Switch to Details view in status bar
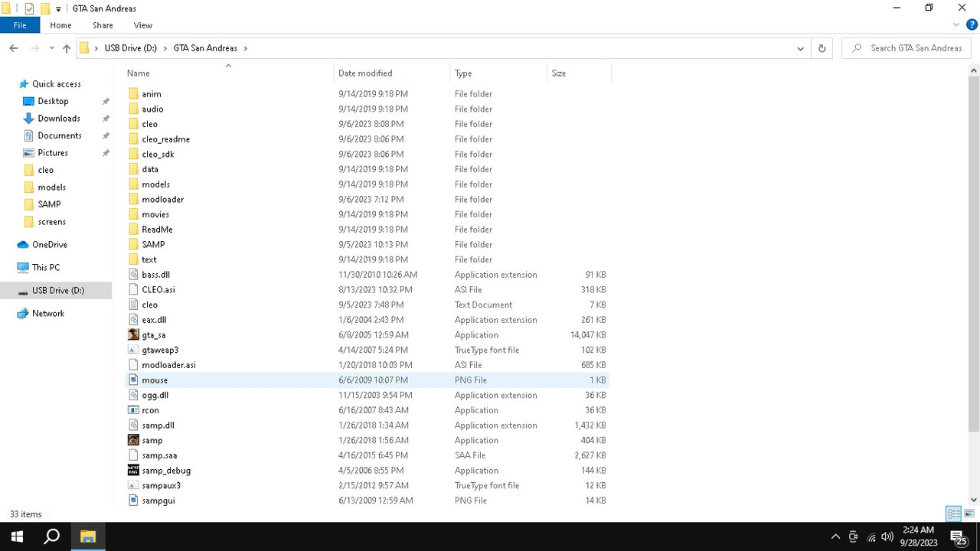Screen dimensions: 980x551 pyautogui.click(x=954, y=514)
